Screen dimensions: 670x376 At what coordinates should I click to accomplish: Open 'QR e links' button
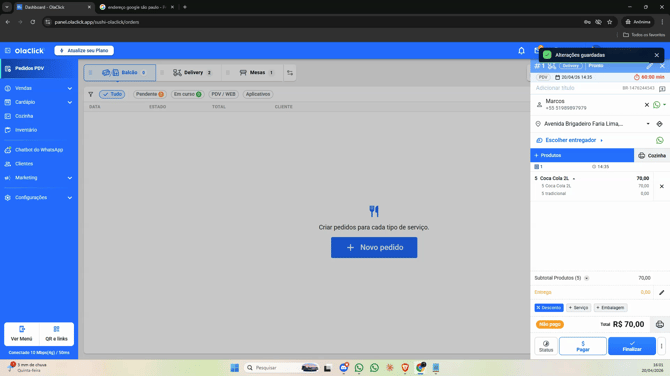56,334
